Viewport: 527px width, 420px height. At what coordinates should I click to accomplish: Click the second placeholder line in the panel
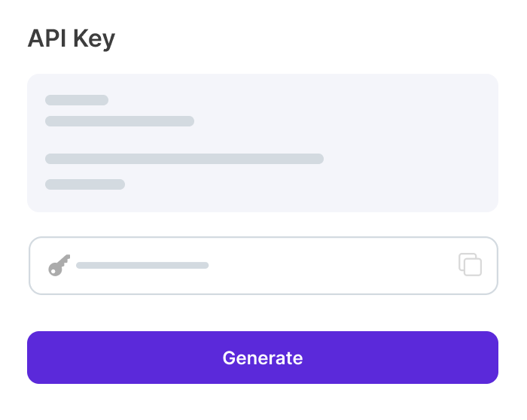[x=120, y=121]
